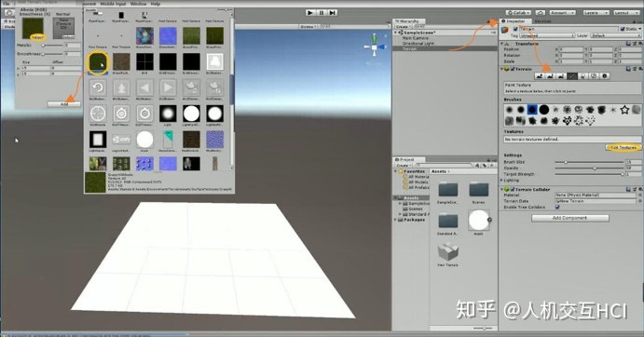Screen dimensions: 644x337
Task: Select the Smooth Height terrain tool
Action: click(x=561, y=76)
